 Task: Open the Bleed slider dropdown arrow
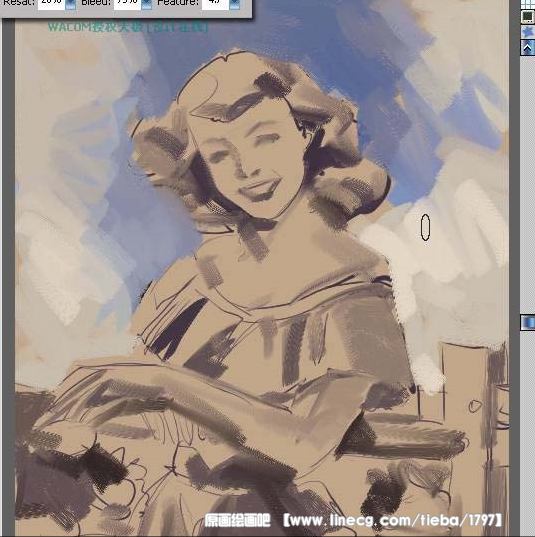[146, 4]
